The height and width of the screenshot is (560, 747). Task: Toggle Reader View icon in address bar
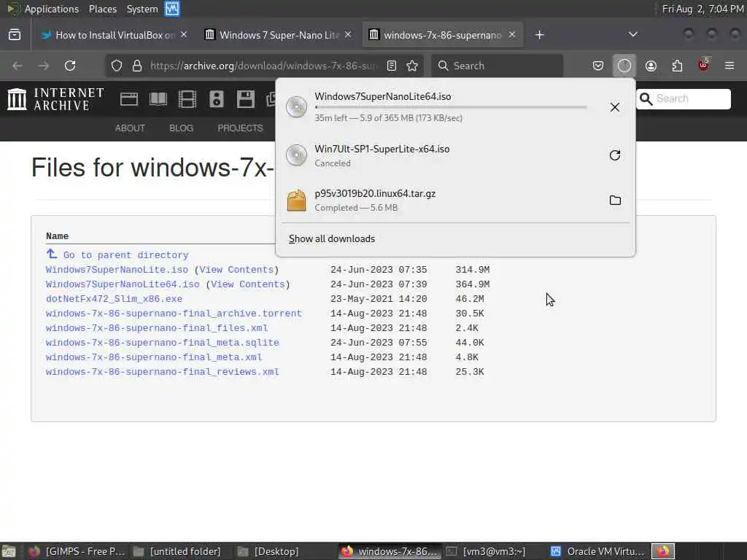point(392,66)
